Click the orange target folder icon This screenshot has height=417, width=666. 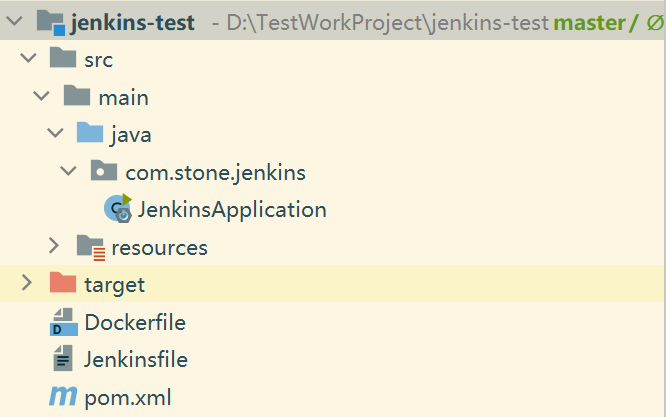point(63,282)
